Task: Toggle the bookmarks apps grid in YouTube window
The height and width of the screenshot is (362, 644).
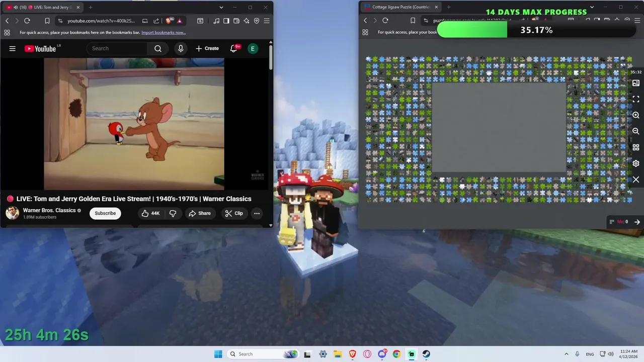Action: pyautogui.click(x=7, y=33)
